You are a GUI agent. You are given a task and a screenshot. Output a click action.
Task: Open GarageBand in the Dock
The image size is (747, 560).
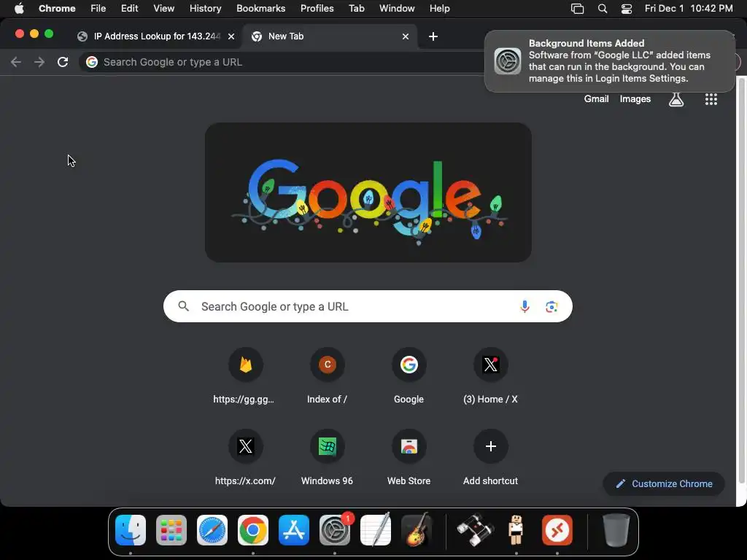(417, 529)
